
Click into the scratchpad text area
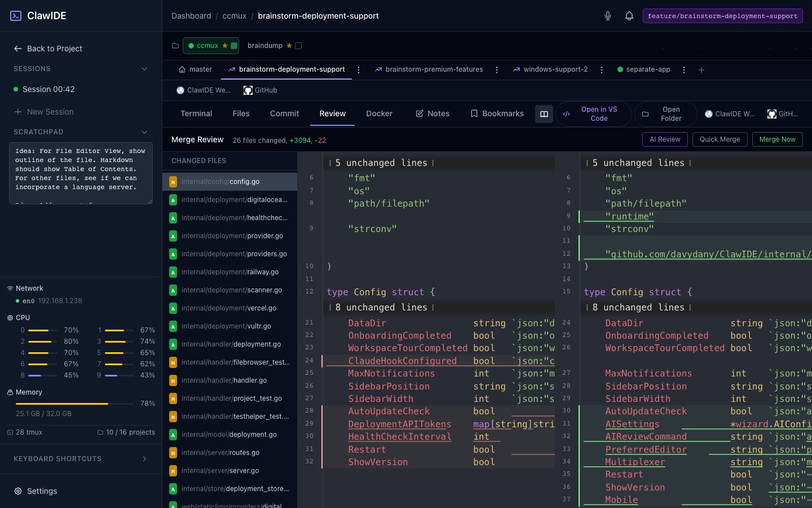[81, 173]
